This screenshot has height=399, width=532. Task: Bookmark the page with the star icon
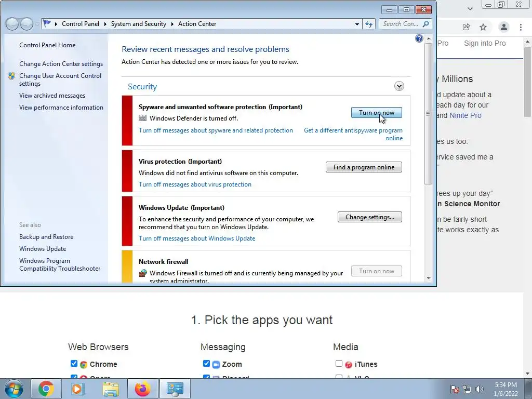pyautogui.click(x=483, y=27)
